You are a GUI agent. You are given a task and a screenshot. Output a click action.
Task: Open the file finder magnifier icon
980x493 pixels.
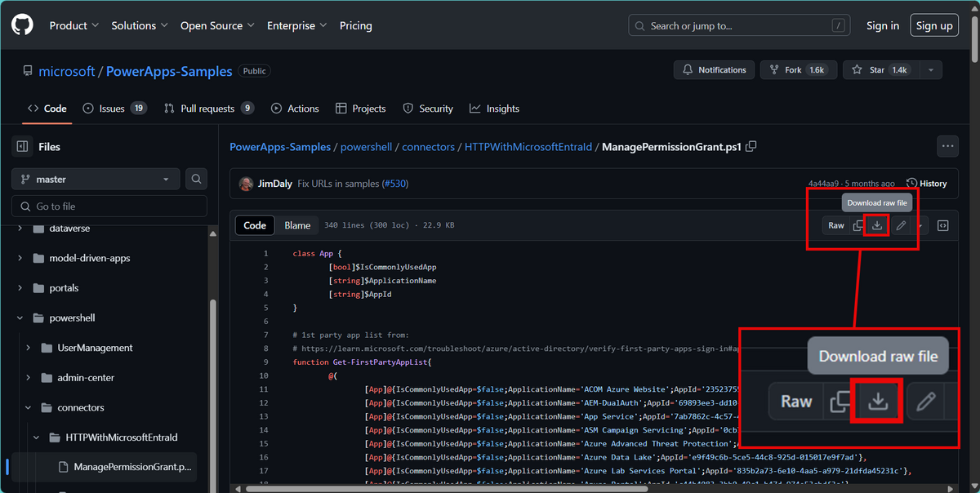coord(196,179)
